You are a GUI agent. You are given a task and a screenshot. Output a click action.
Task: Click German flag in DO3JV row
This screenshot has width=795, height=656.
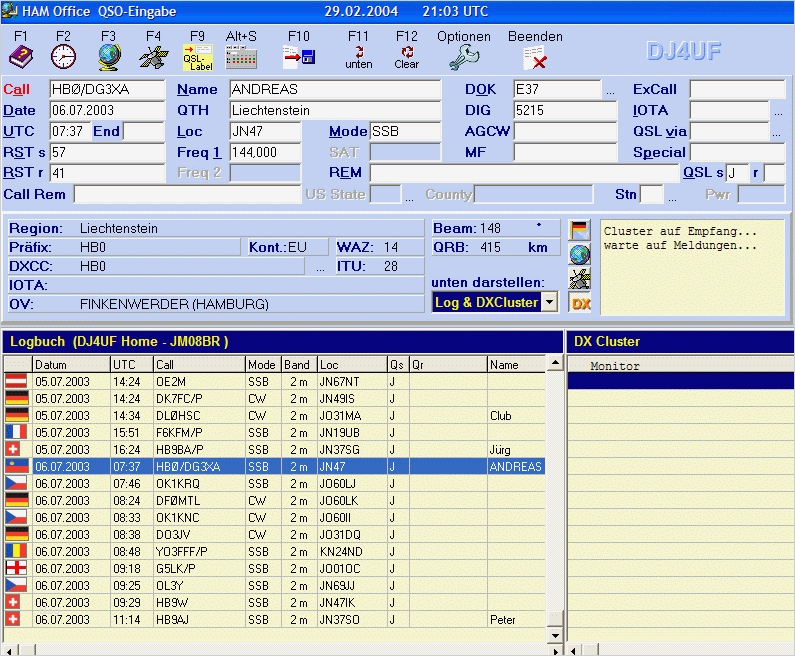(x=17, y=534)
